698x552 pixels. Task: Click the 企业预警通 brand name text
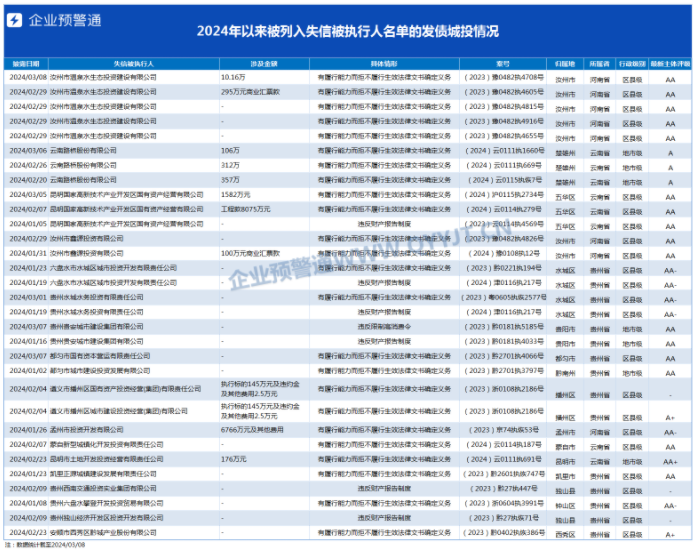pos(65,20)
